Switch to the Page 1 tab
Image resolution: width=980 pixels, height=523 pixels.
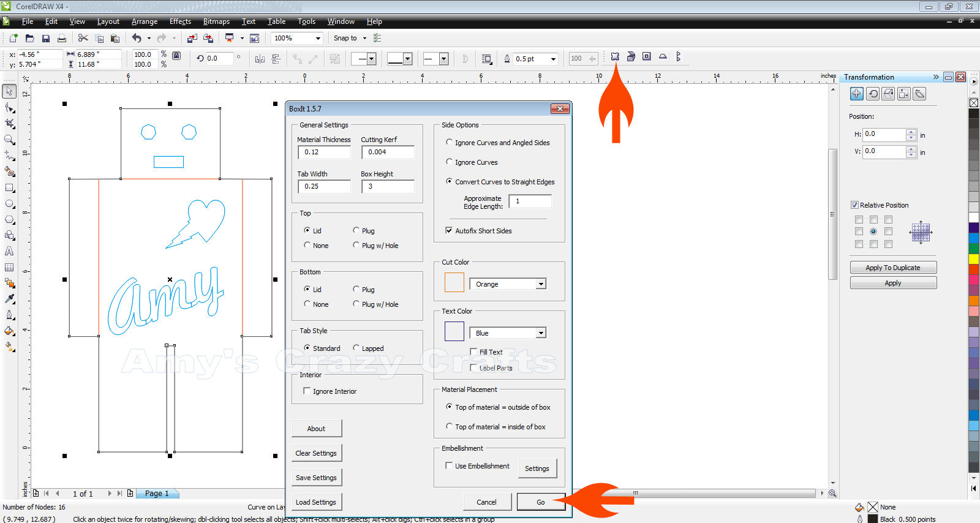coord(157,493)
